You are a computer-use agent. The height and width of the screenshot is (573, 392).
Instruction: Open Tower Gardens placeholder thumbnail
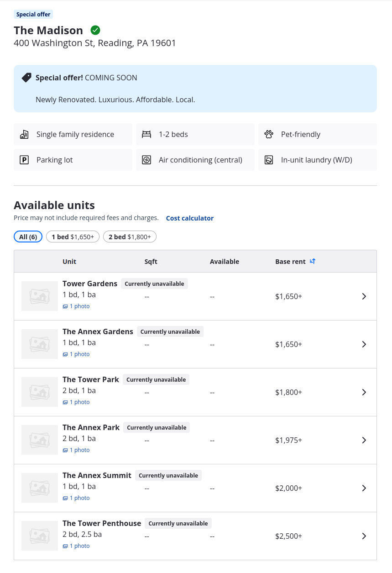pos(40,296)
